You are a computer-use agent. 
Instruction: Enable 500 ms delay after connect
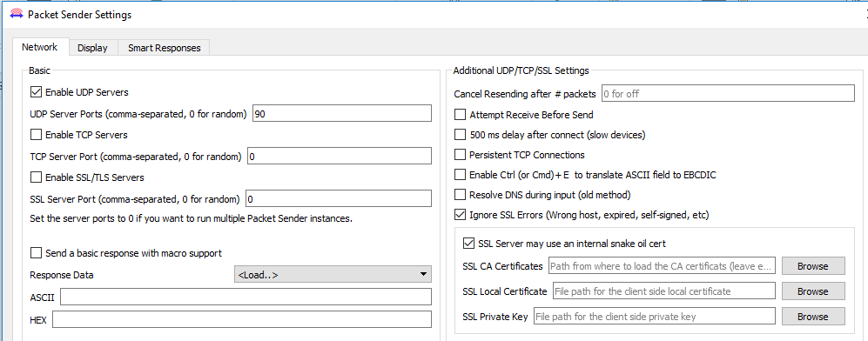(460, 134)
